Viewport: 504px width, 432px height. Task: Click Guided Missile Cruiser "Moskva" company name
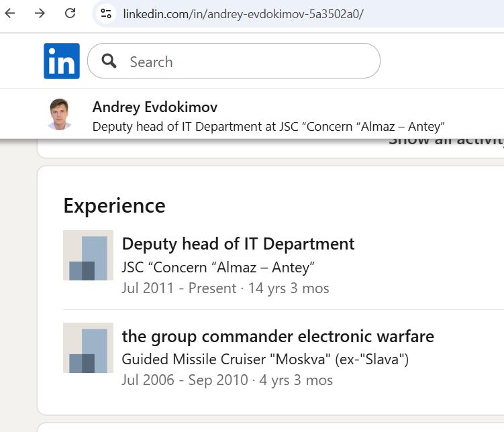[265, 360]
